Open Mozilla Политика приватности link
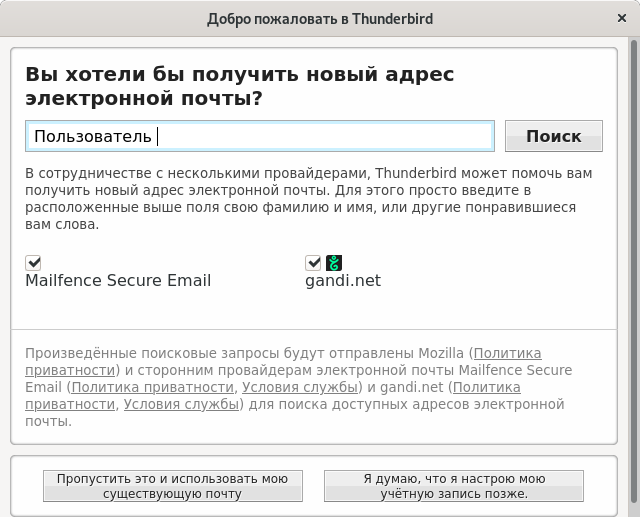 point(507,353)
